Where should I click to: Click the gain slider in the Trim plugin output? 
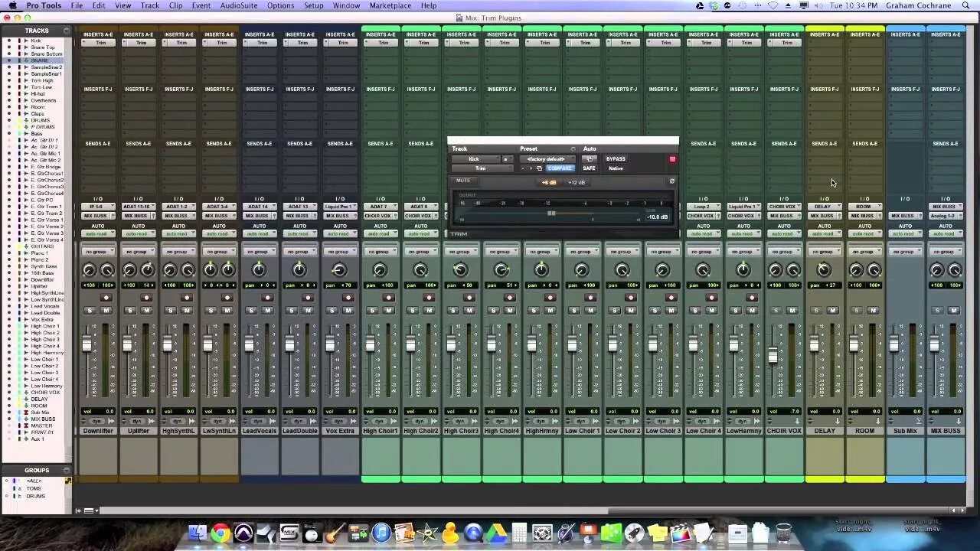[552, 213]
